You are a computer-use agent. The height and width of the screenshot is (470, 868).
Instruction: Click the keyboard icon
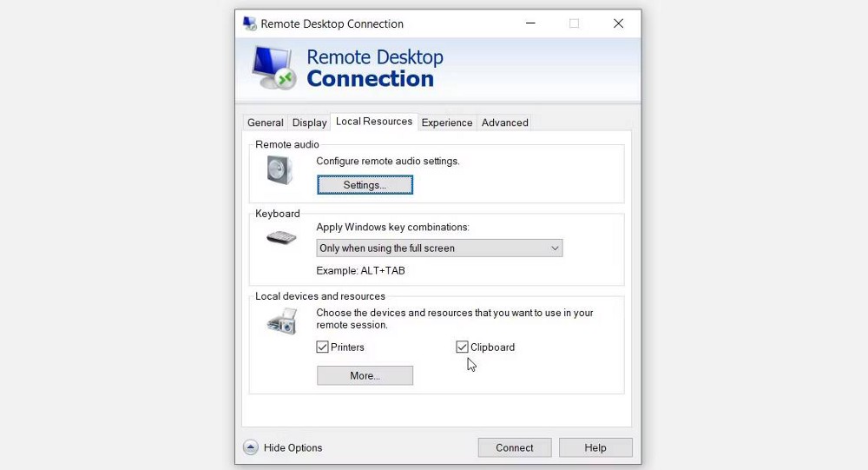(281, 238)
